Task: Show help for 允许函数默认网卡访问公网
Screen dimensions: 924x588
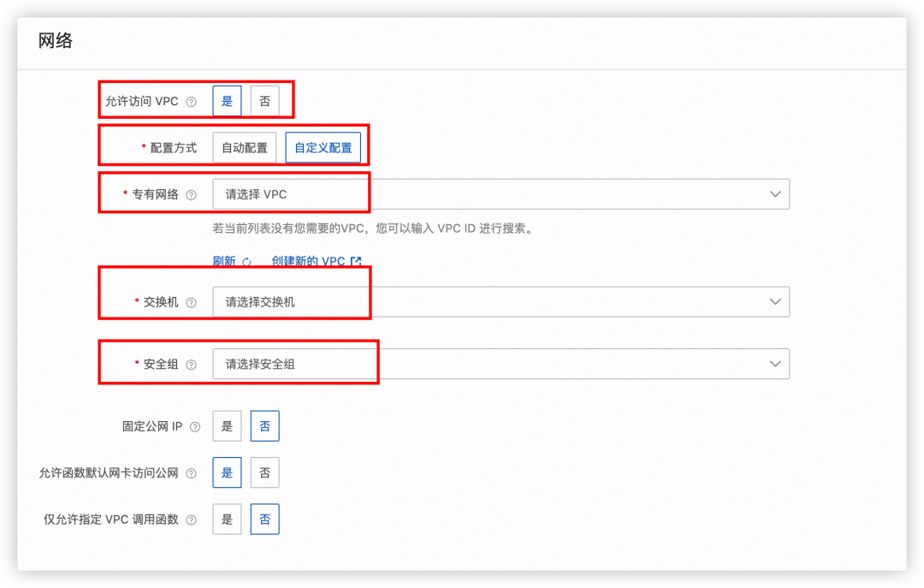Action: click(x=191, y=473)
